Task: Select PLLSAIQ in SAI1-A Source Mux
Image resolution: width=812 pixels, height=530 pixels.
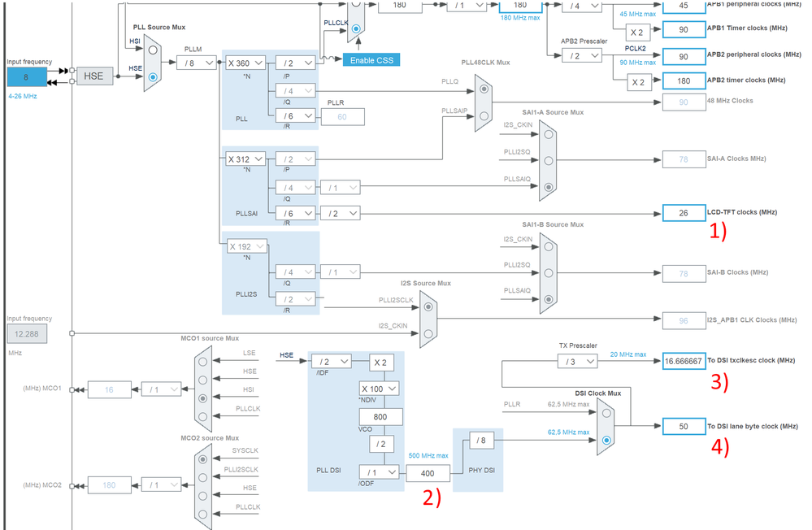Action: coord(549,187)
